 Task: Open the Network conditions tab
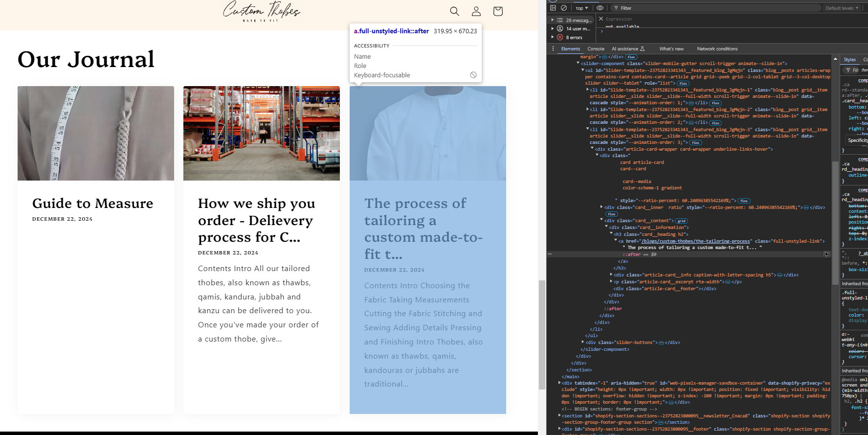(717, 49)
